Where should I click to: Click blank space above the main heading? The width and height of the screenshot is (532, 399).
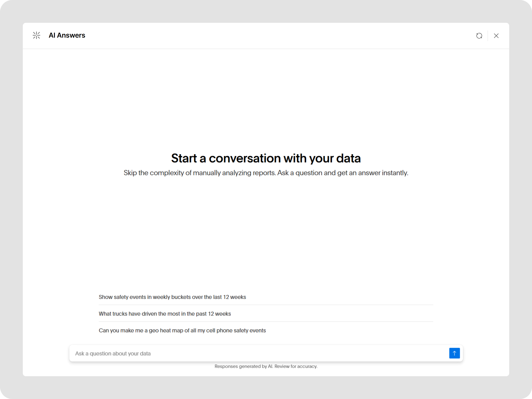(266, 101)
